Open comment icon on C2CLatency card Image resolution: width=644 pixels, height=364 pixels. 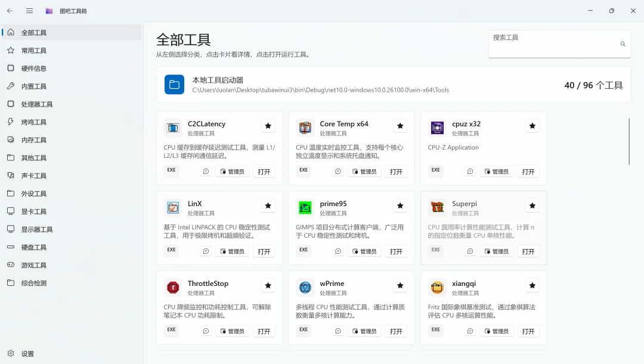(206, 172)
